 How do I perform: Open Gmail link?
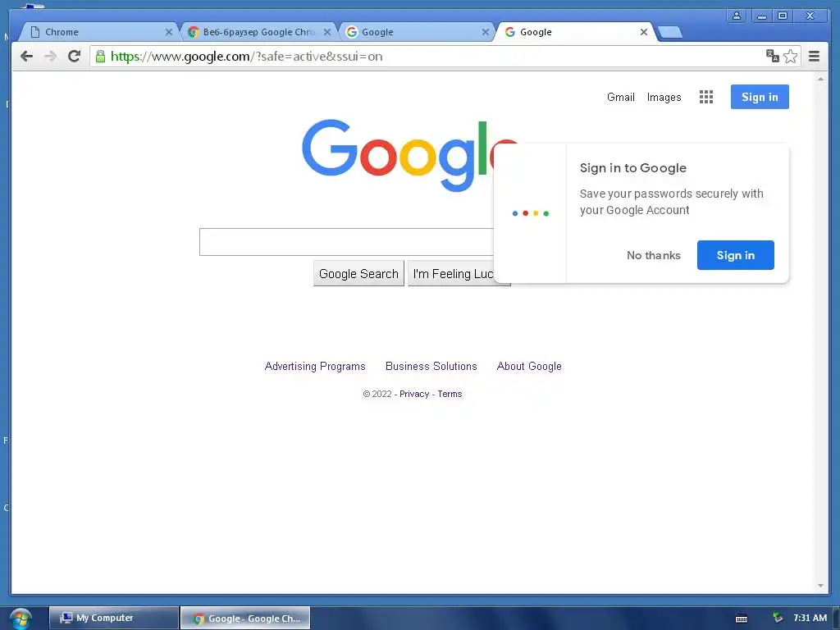tap(620, 97)
